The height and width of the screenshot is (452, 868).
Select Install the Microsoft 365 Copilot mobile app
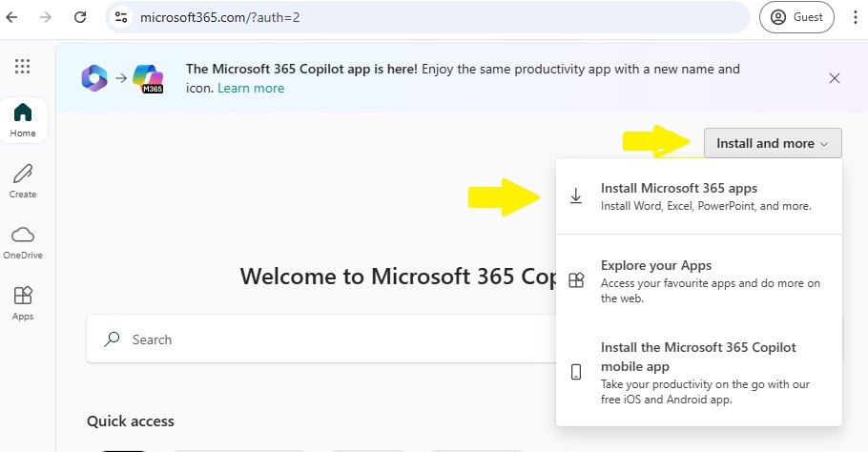coord(699,372)
